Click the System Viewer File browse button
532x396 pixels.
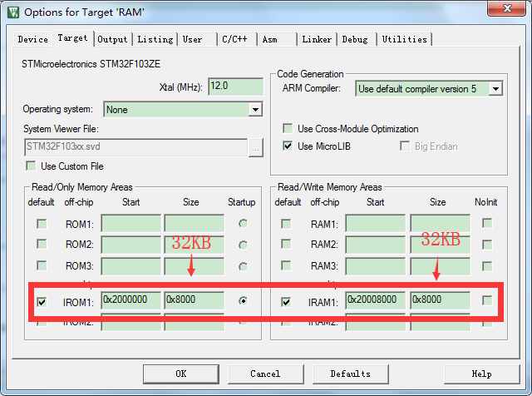point(256,148)
